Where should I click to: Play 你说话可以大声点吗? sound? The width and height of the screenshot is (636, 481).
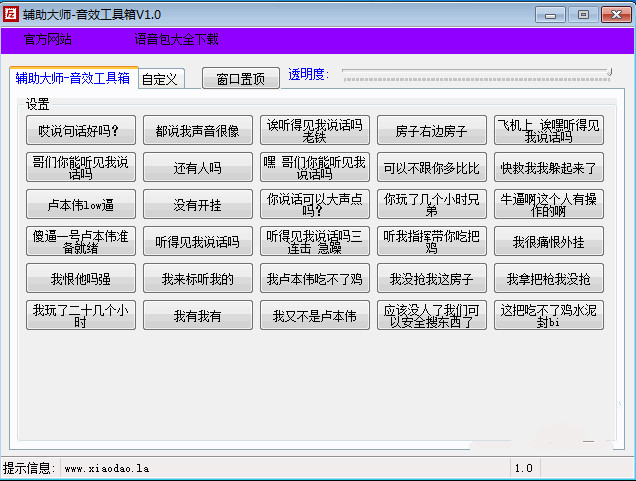pos(315,204)
